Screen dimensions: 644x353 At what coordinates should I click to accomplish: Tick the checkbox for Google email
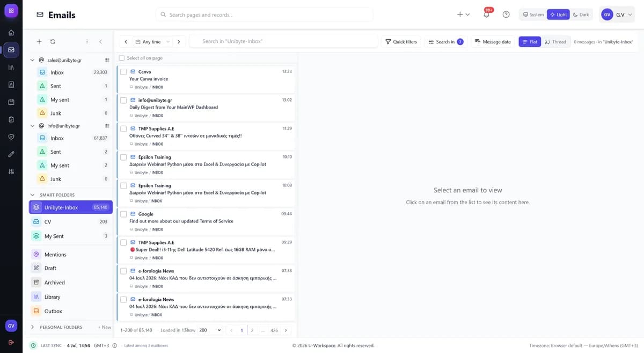click(x=123, y=214)
